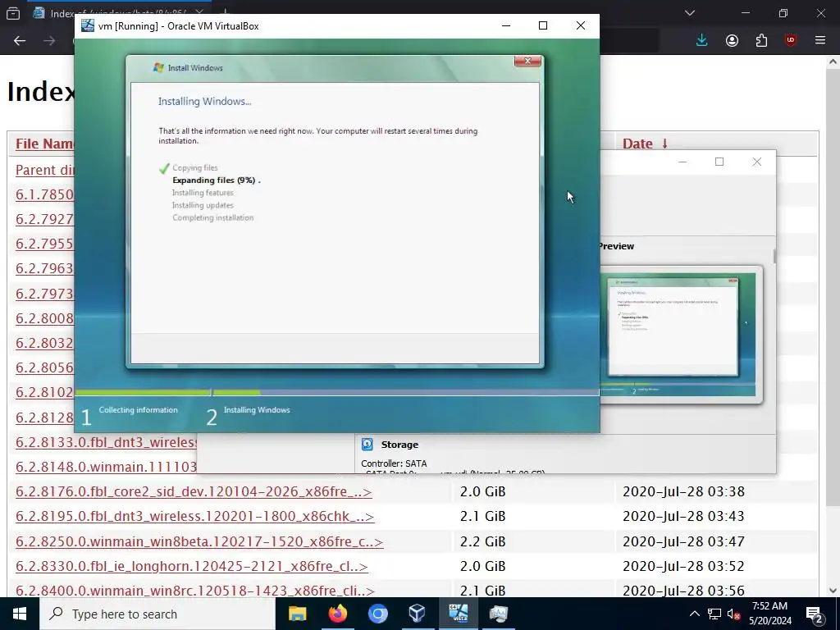This screenshot has height=630, width=840.
Task: Click the 'Installing features' step text
Action: 203,193
